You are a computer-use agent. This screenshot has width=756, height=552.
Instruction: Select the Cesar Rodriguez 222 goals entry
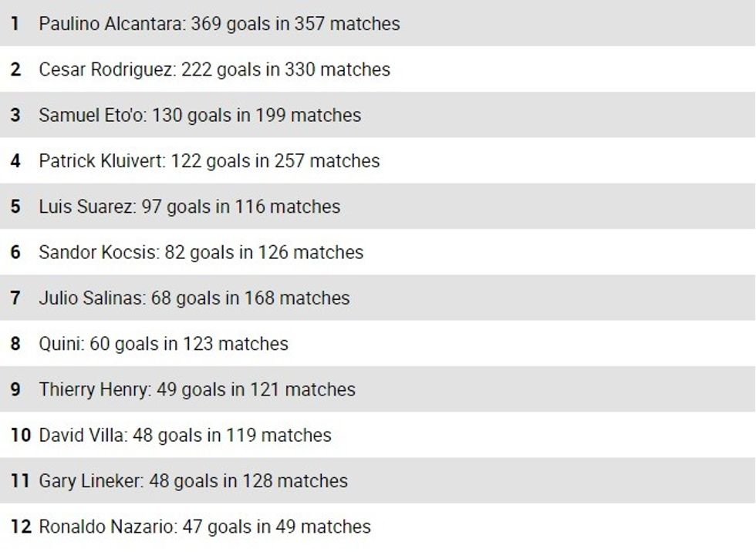(x=214, y=69)
